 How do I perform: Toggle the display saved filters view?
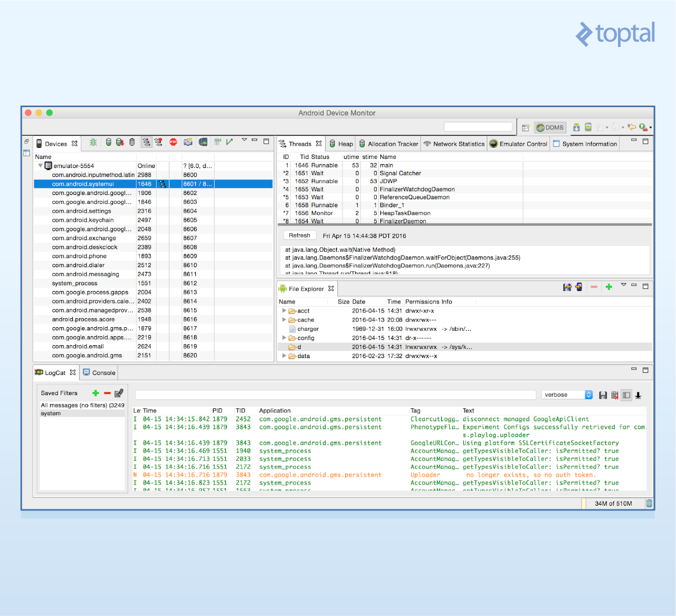[x=626, y=395]
